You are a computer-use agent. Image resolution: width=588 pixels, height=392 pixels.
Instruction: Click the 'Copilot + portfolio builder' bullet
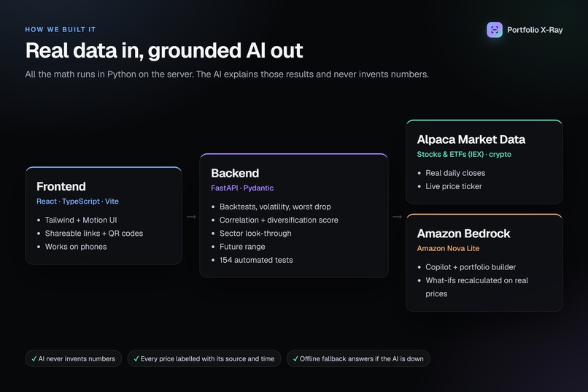click(471, 267)
